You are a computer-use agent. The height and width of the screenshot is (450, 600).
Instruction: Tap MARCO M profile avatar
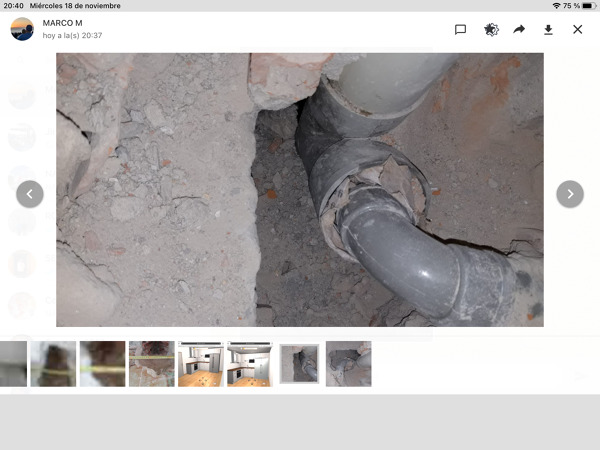(22, 29)
